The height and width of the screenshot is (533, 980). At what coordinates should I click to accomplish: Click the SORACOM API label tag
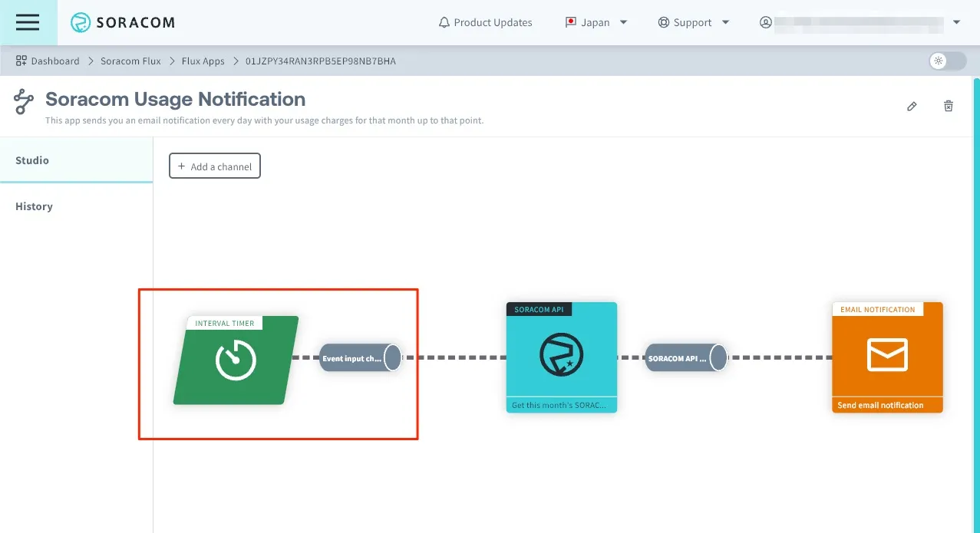pos(539,310)
